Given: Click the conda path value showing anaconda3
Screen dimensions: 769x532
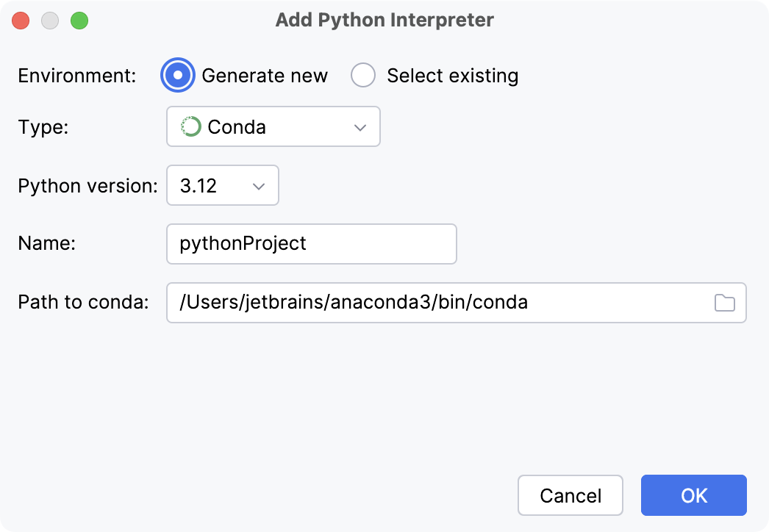Looking at the screenshot, I should pos(353,303).
